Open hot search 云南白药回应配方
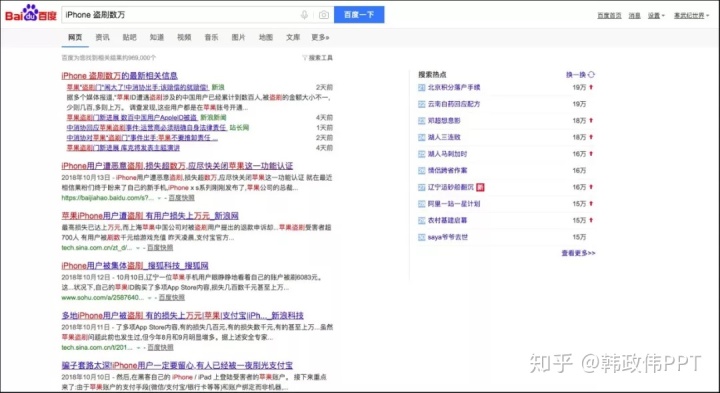The height and width of the screenshot is (393, 720). (454, 104)
